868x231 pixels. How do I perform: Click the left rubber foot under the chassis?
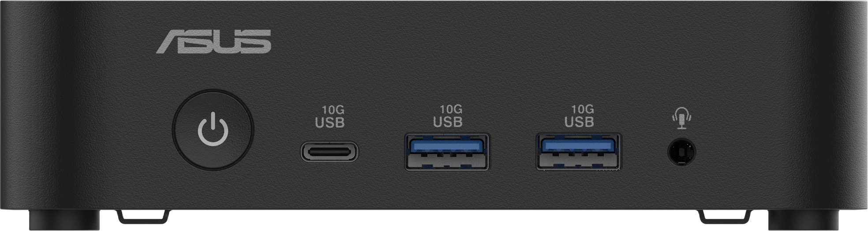(x=65, y=220)
